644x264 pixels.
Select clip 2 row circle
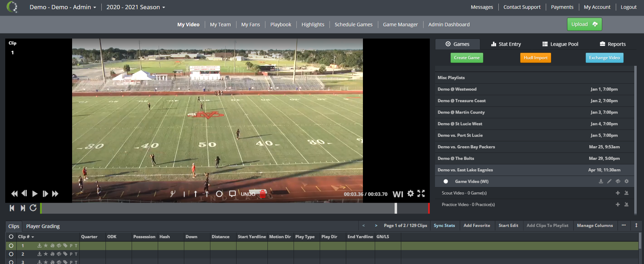[11, 254]
